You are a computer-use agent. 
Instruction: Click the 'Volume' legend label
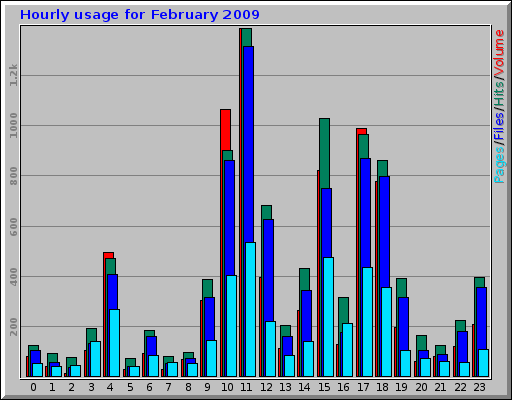click(499, 53)
